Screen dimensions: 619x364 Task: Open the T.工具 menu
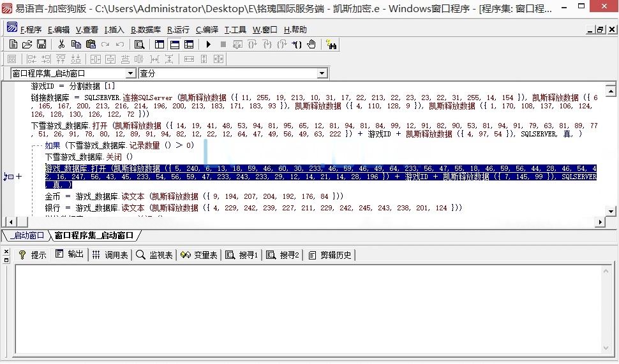click(x=235, y=29)
